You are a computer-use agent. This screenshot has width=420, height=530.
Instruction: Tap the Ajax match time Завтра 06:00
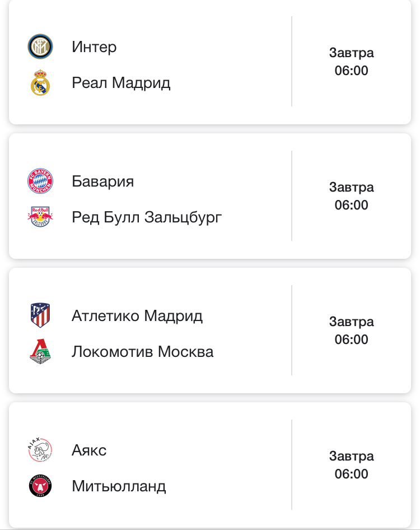click(x=351, y=465)
